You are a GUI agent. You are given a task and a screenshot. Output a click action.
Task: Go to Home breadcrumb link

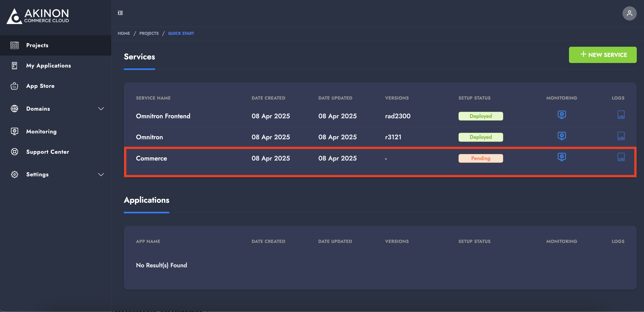(x=124, y=33)
